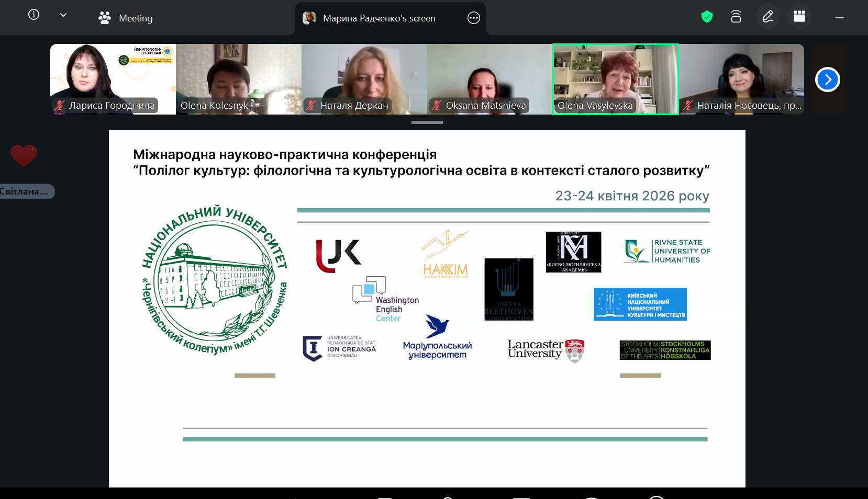The width and height of the screenshot is (868, 499).
Task: Select Лариса Городнича video thumbnail
Action: 113,78
